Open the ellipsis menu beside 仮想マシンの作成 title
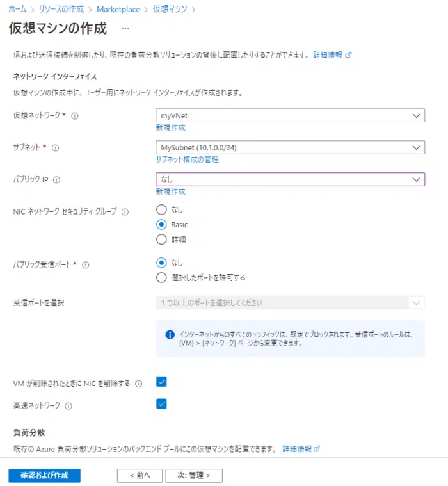Image resolution: width=448 pixels, height=486 pixels. click(125, 29)
